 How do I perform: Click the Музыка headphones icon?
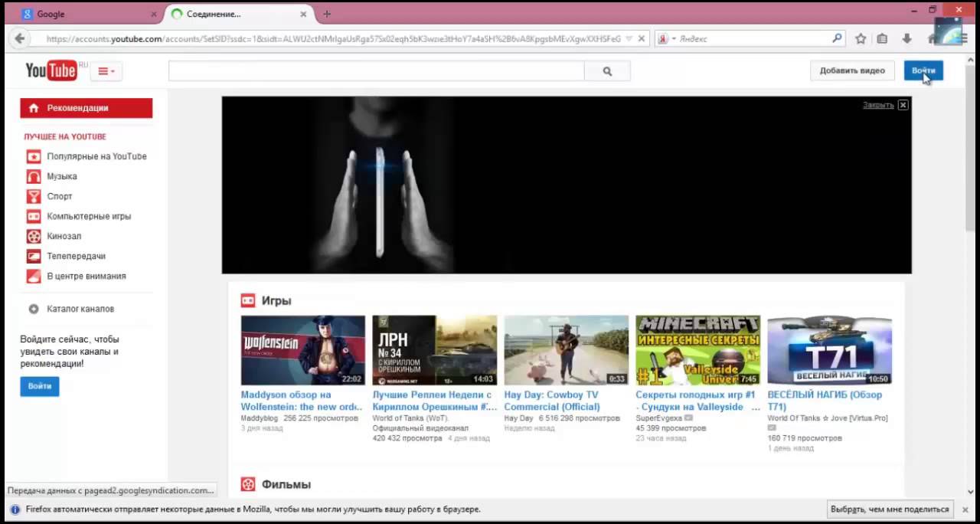(34, 176)
